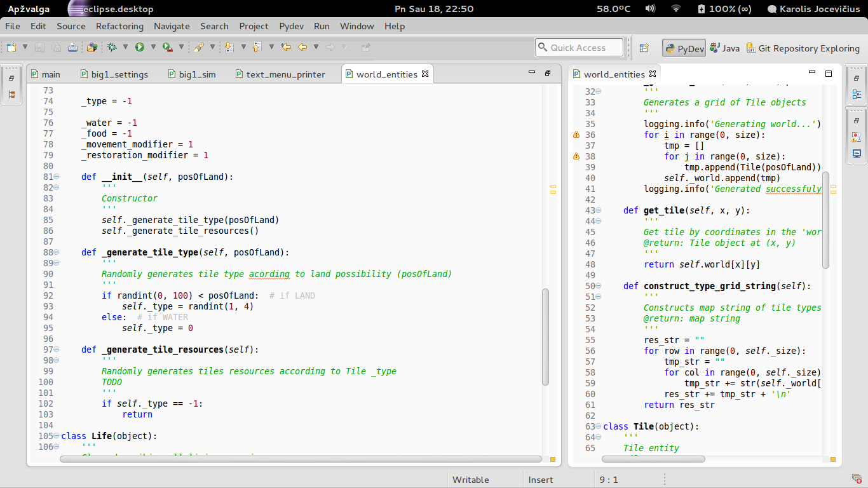Click the left editor's vertical scrollbar
Viewport: 868px width, 488px height.
pyautogui.click(x=545, y=337)
